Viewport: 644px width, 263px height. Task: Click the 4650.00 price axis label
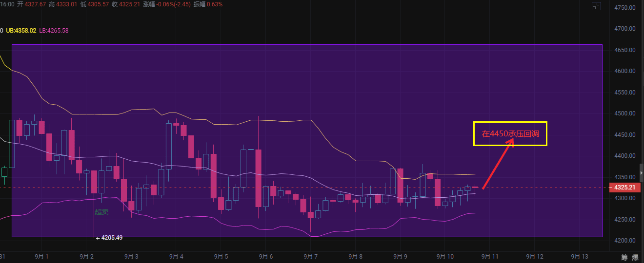point(624,50)
